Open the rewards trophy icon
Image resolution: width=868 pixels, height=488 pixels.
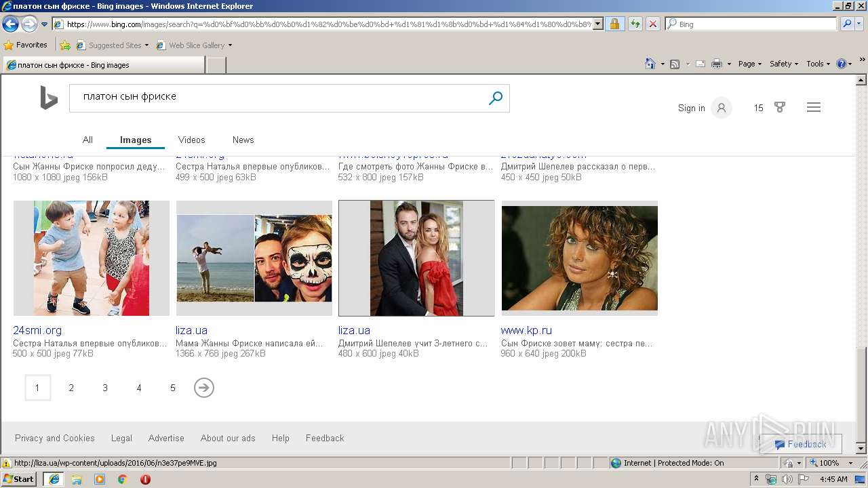click(780, 108)
